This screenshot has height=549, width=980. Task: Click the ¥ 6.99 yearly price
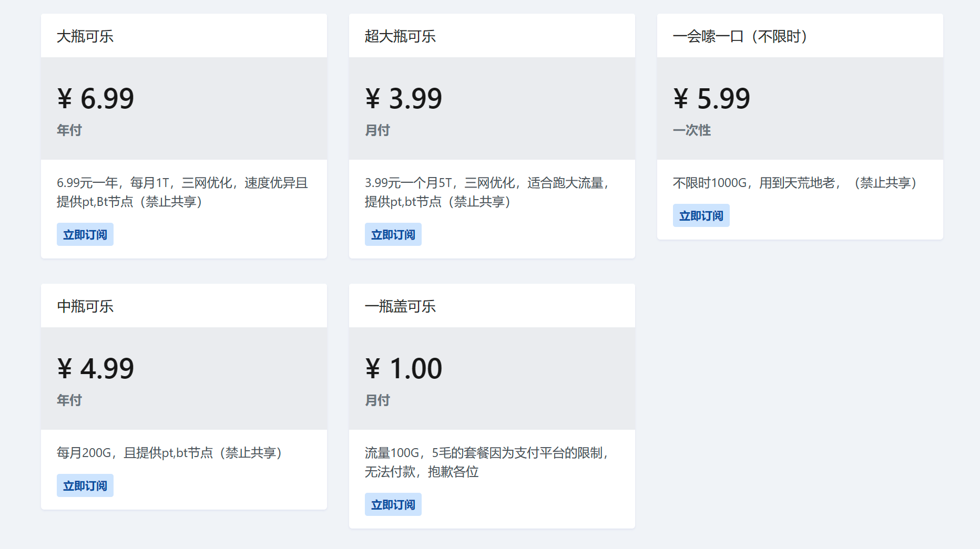96,98
